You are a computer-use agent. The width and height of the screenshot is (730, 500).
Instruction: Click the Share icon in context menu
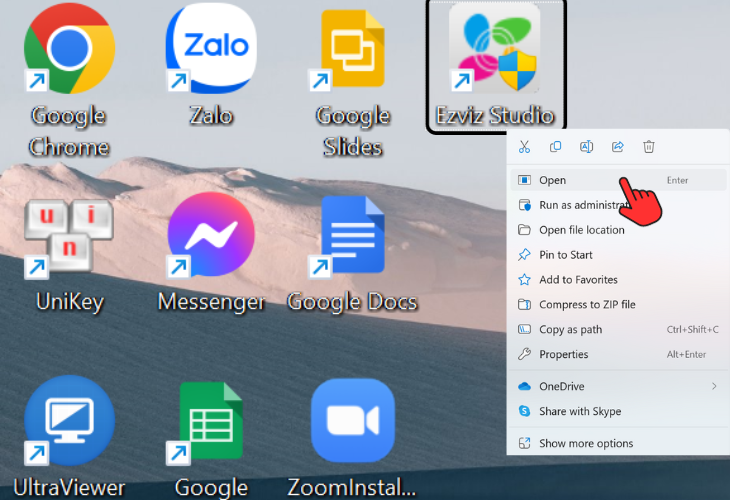[x=618, y=147]
